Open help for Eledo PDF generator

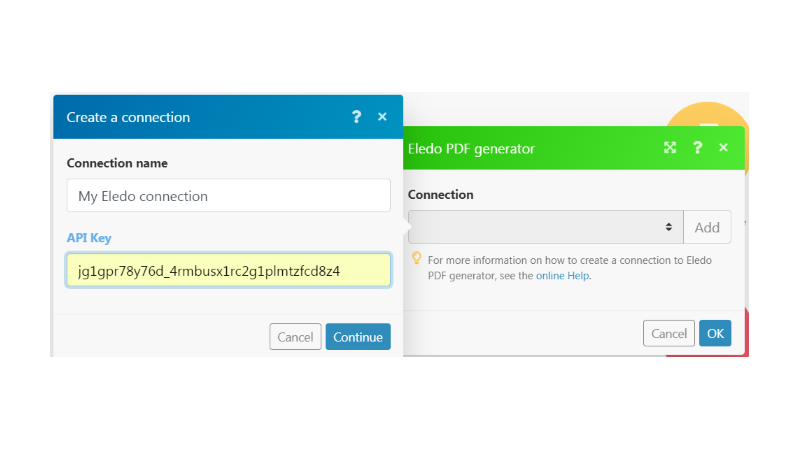pos(697,148)
